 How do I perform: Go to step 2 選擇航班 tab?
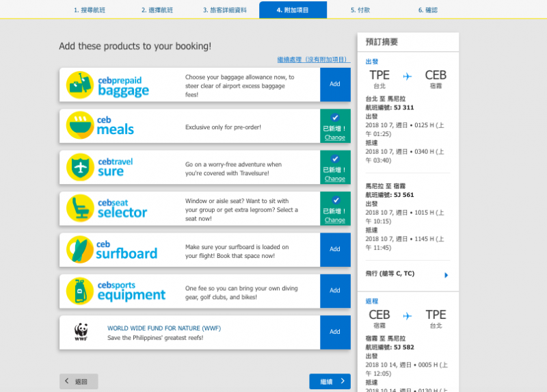(157, 10)
